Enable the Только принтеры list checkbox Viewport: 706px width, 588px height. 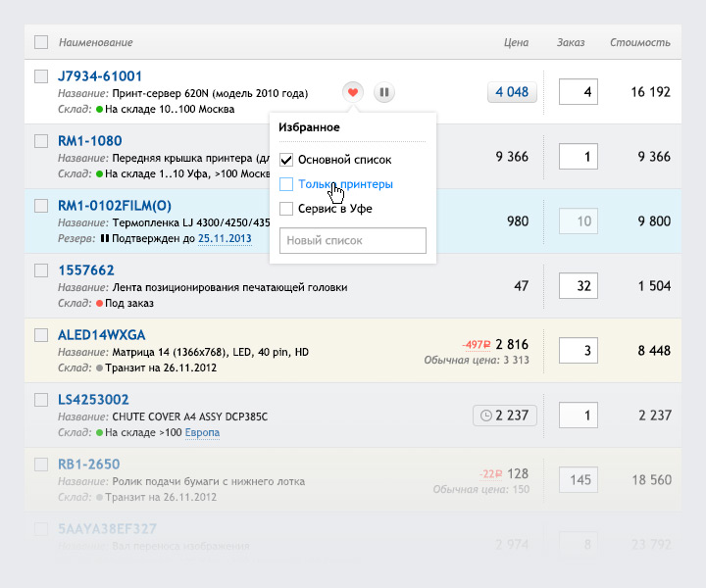(x=286, y=184)
